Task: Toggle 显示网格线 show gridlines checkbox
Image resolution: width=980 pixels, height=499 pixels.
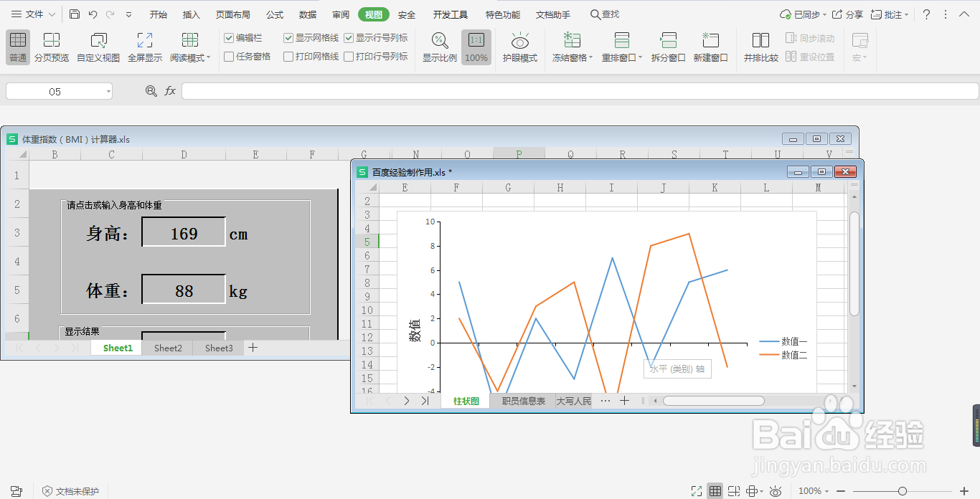Action: (x=288, y=38)
